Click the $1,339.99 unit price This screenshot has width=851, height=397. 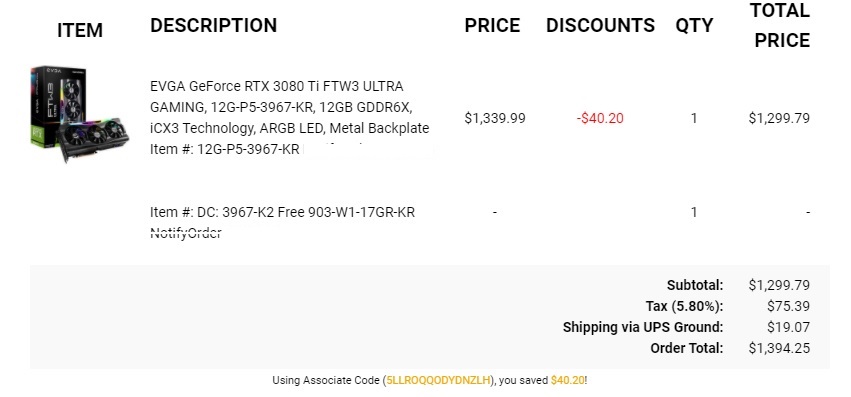(495, 118)
